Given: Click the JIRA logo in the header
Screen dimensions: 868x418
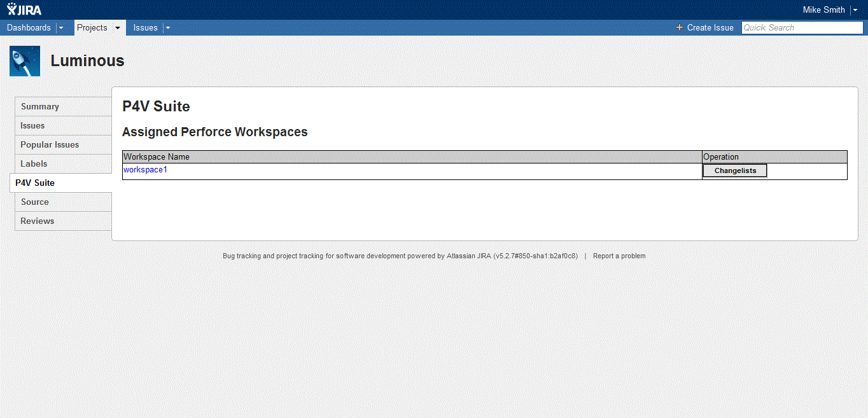Looking at the screenshot, I should coord(24,10).
